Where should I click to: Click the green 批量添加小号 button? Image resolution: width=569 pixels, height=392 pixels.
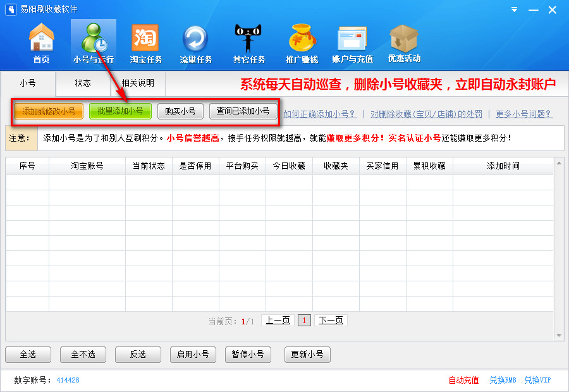click(120, 111)
